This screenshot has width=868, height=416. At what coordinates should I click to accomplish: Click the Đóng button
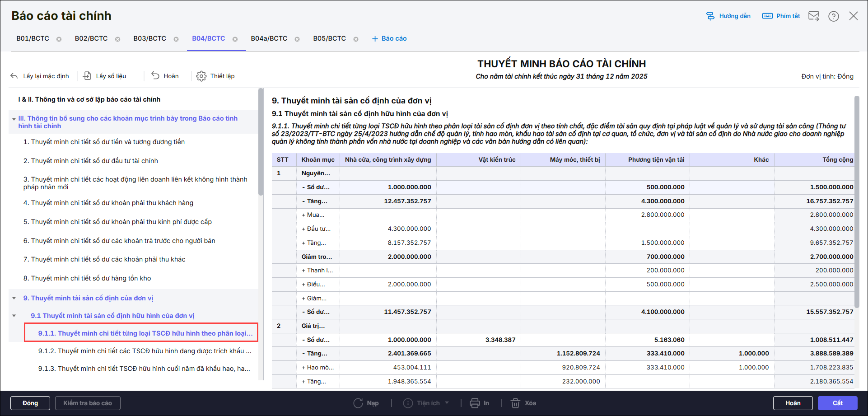pyautogui.click(x=30, y=403)
